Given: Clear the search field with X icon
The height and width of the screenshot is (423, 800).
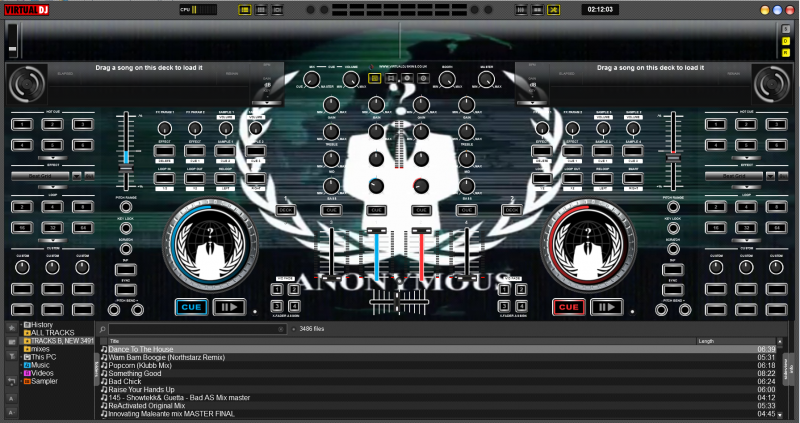Looking at the screenshot, I should pos(281,329).
